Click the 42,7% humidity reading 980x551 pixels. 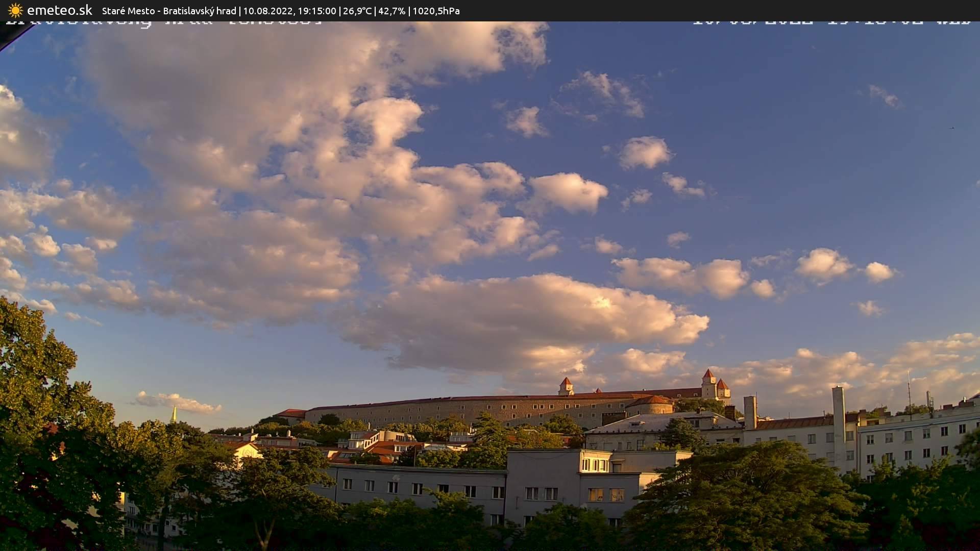coord(391,11)
